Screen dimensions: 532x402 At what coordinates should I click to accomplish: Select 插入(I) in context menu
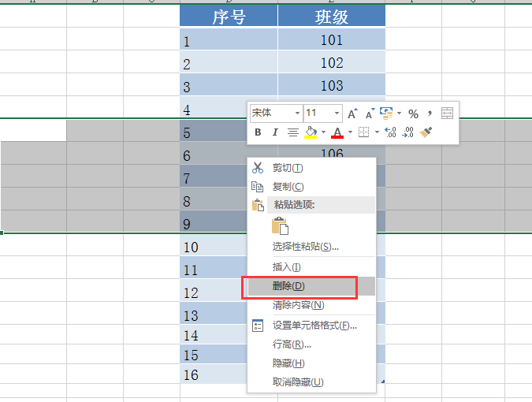point(311,267)
